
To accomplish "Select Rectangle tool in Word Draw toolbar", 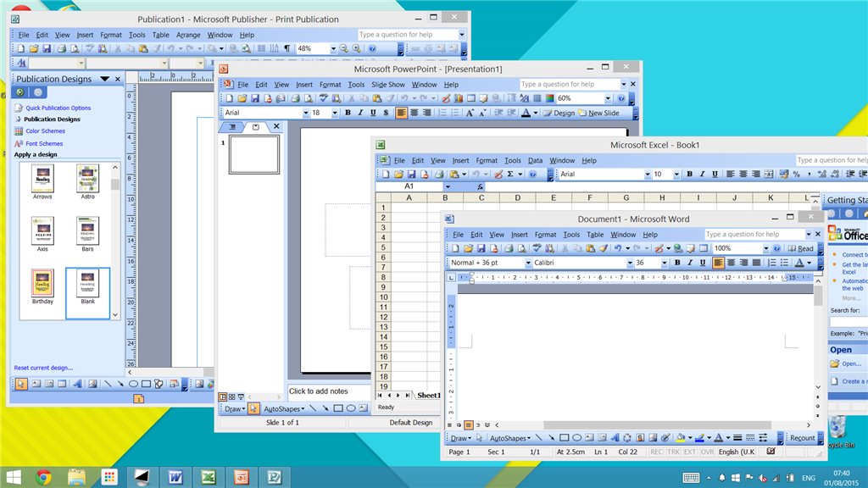I will point(564,438).
